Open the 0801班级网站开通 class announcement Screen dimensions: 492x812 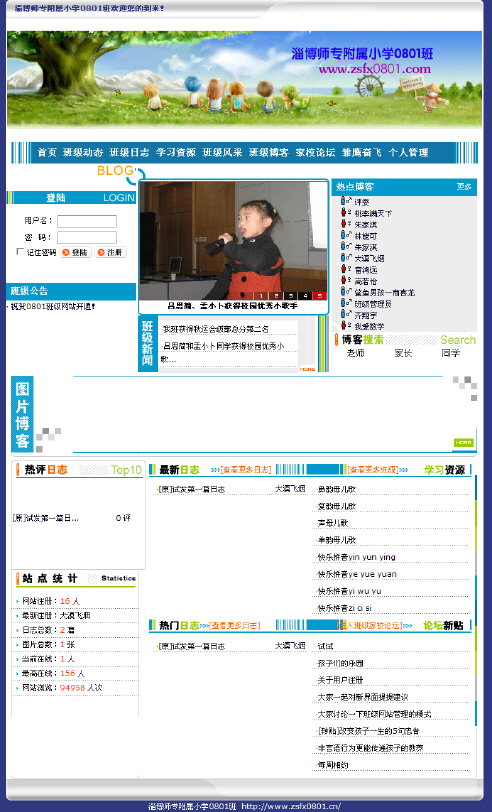coord(52,307)
